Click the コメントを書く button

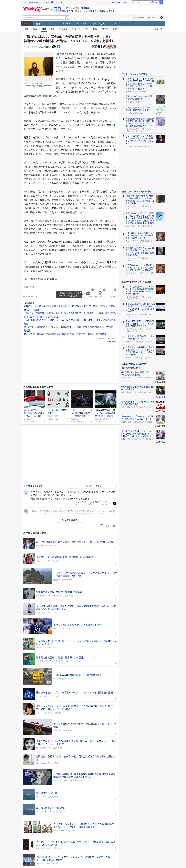point(93,486)
